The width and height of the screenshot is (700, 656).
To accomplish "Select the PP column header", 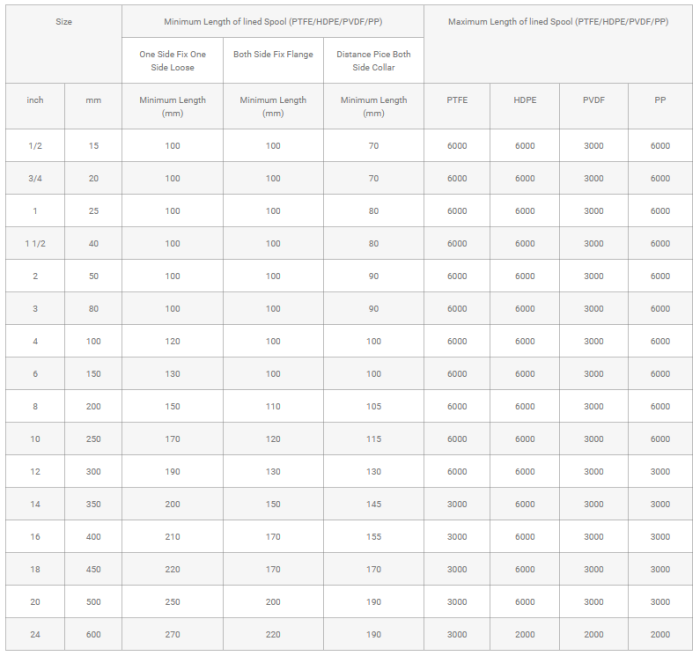I will 660,100.
